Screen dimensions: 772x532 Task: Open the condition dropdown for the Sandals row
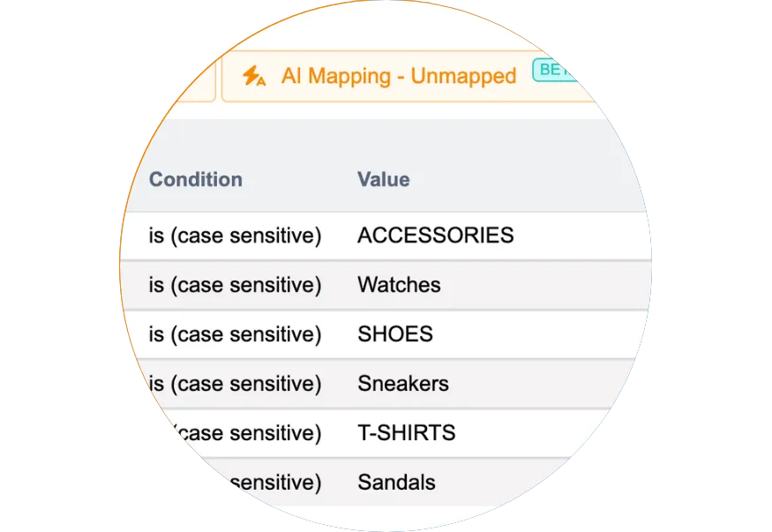tap(265, 483)
